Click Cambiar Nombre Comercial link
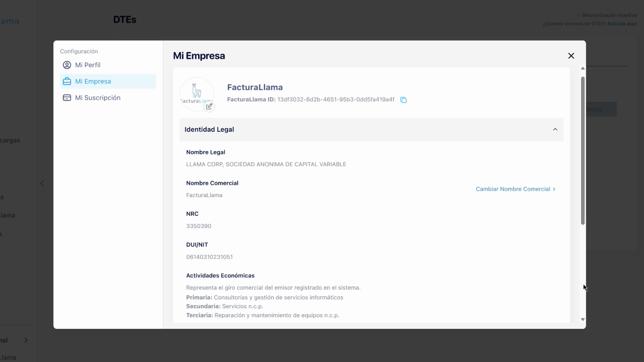 click(516, 189)
